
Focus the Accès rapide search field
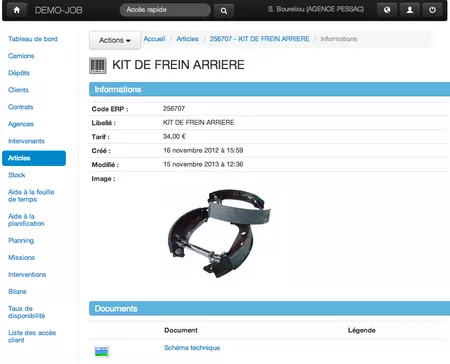point(165,10)
